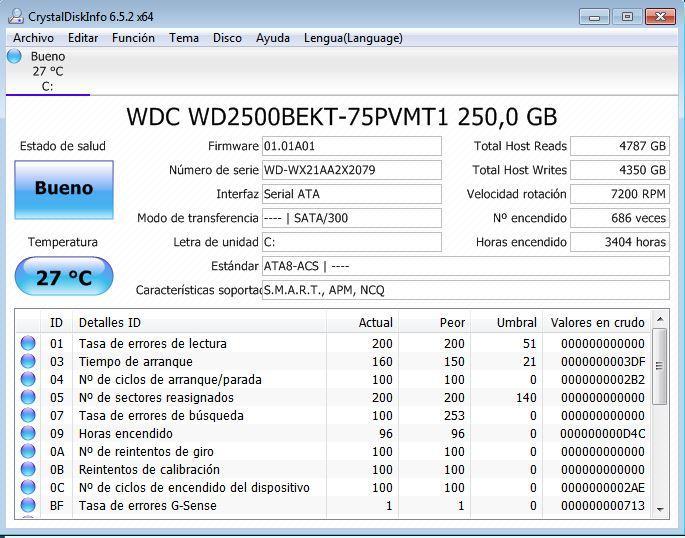Select row Reintentos de calibración
Screen dimensions: 685x538
click(333, 469)
